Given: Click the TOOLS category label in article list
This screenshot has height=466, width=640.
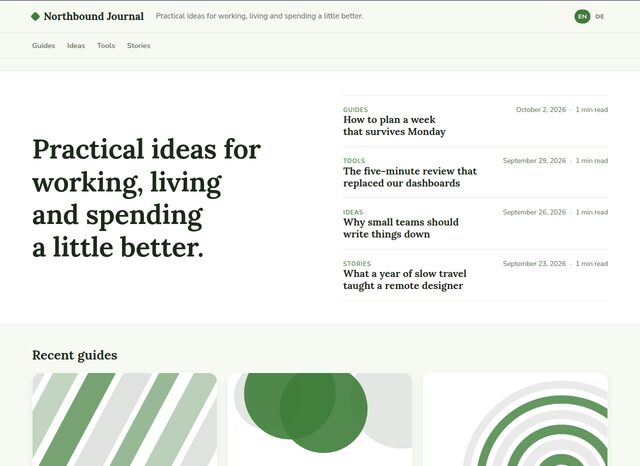Looking at the screenshot, I should (354, 161).
